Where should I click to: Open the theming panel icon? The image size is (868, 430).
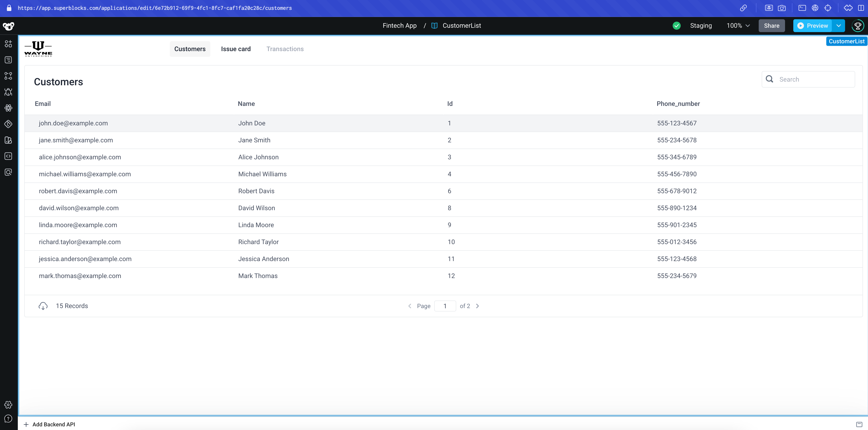[x=8, y=124]
